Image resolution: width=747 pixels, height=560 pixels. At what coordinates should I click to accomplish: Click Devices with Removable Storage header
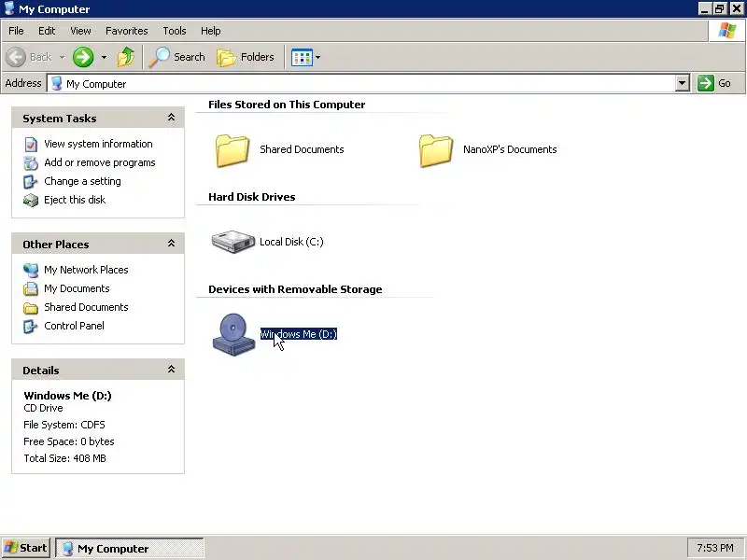[x=295, y=289]
